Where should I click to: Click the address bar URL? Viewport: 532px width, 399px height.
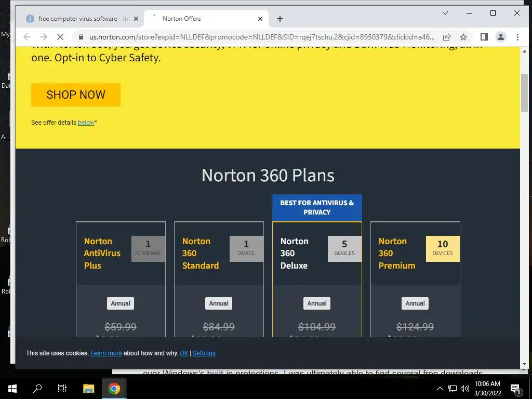click(x=262, y=37)
